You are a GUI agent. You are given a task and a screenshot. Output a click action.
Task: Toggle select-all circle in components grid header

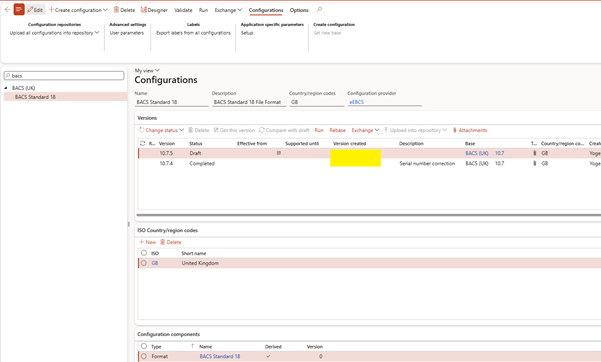144,346
